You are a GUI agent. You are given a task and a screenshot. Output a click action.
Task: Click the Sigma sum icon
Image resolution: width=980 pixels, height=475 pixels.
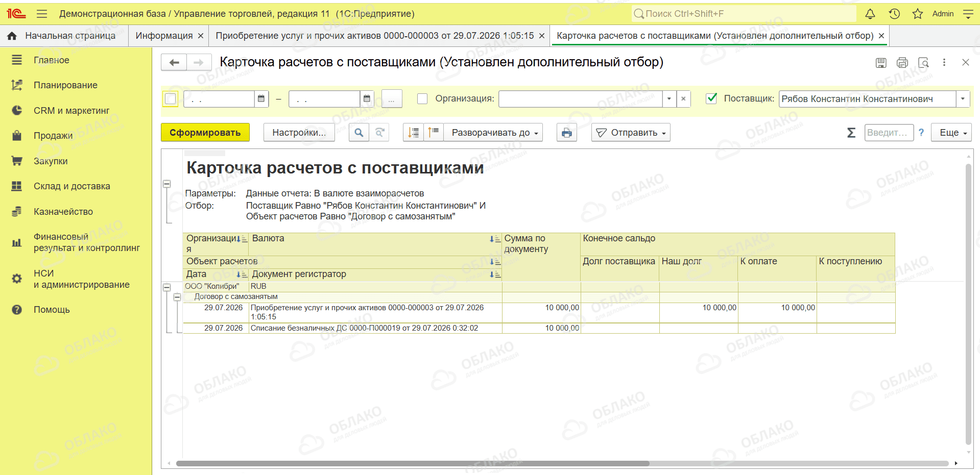pos(851,133)
